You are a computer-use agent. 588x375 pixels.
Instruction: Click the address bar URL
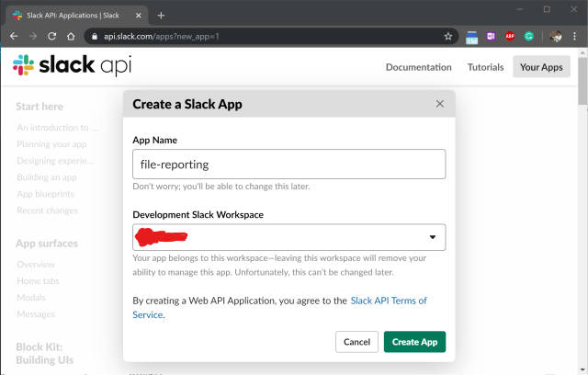(162, 37)
